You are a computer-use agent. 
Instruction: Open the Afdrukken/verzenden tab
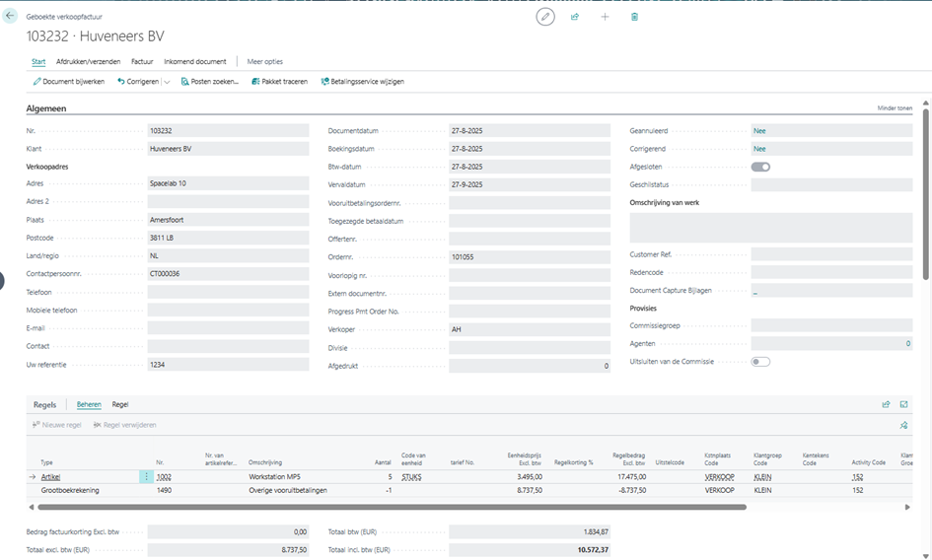(x=88, y=61)
